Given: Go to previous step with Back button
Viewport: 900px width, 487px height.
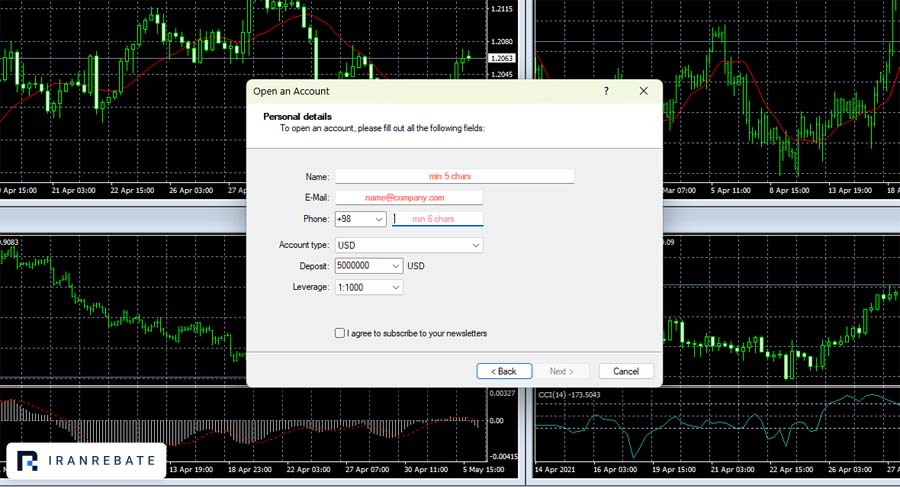Looking at the screenshot, I should click(x=504, y=372).
